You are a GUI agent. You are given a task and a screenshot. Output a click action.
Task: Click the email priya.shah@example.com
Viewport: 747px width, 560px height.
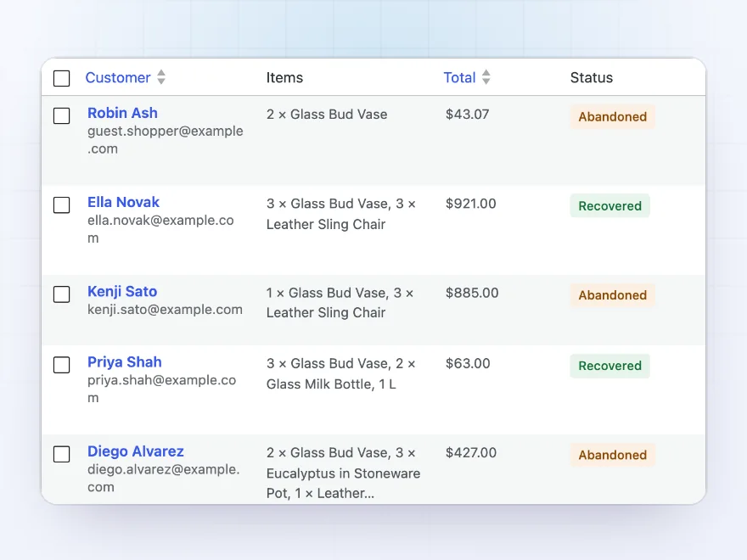click(x=161, y=389)
